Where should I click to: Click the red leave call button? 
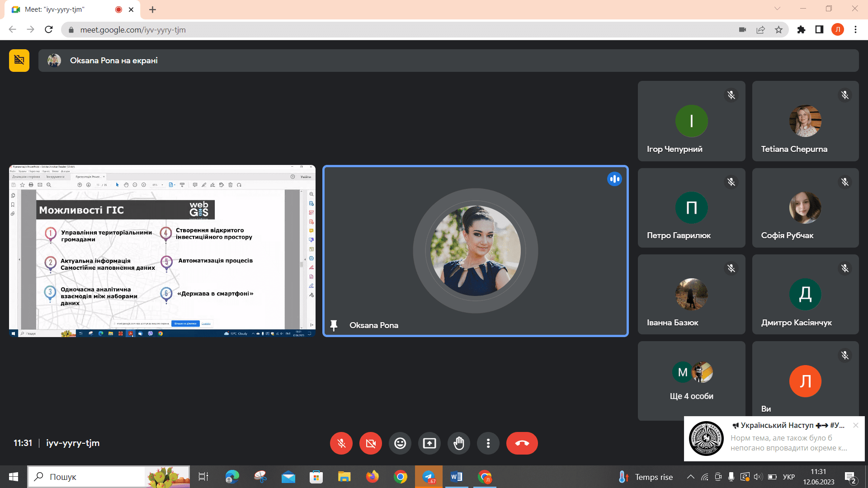tap(522, 443)
